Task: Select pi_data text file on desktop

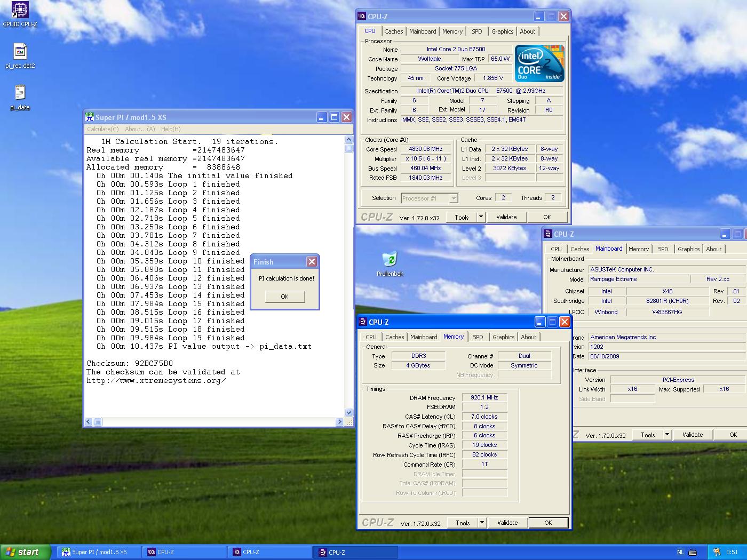Action: [20, 97]
